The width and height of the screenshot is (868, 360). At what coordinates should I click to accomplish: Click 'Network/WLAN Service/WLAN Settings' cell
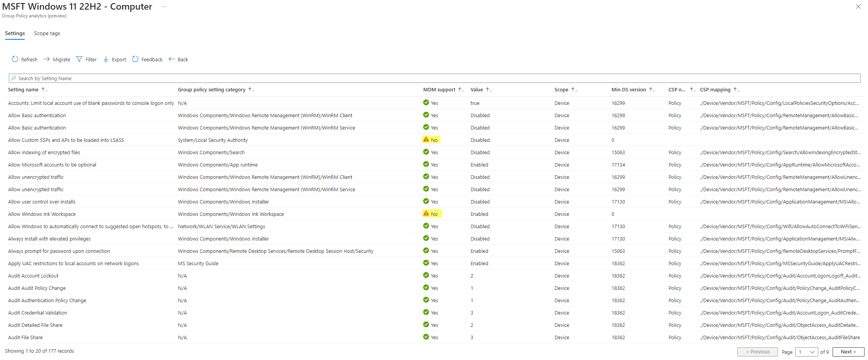point(221,227)
